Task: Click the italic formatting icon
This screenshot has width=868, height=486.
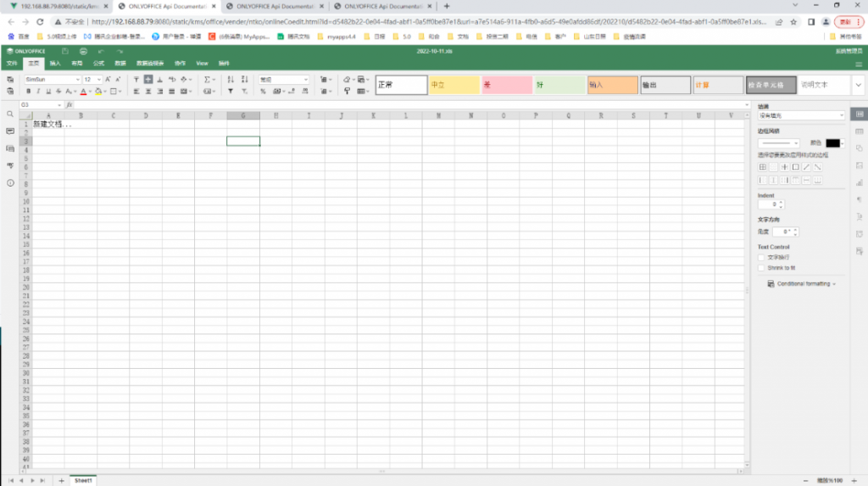Action: coord(39,91)
